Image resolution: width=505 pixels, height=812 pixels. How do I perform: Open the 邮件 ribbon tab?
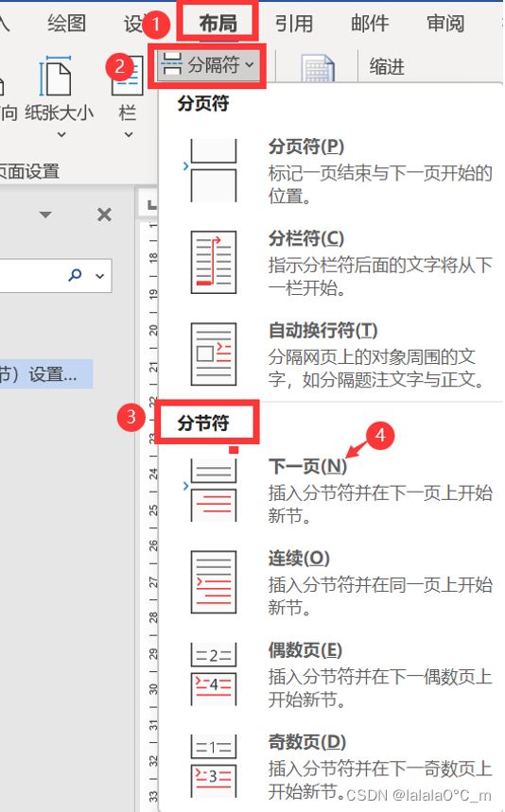click(370, 23)
